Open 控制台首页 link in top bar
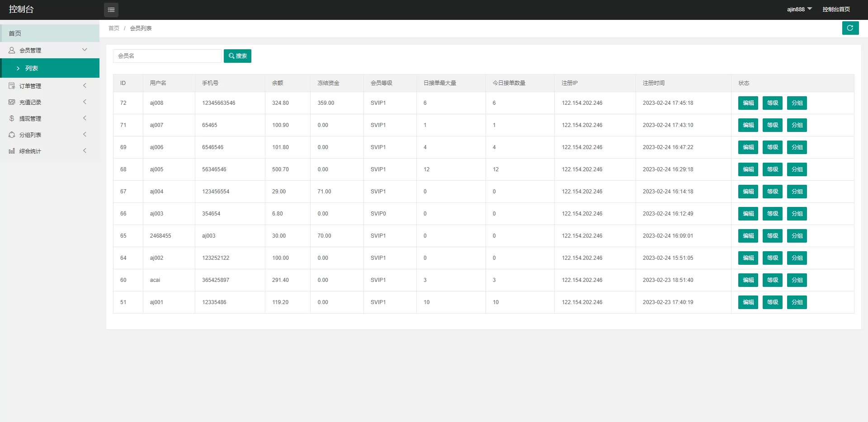Viewport: 868px width, 422px height. [x=836, y=9]
